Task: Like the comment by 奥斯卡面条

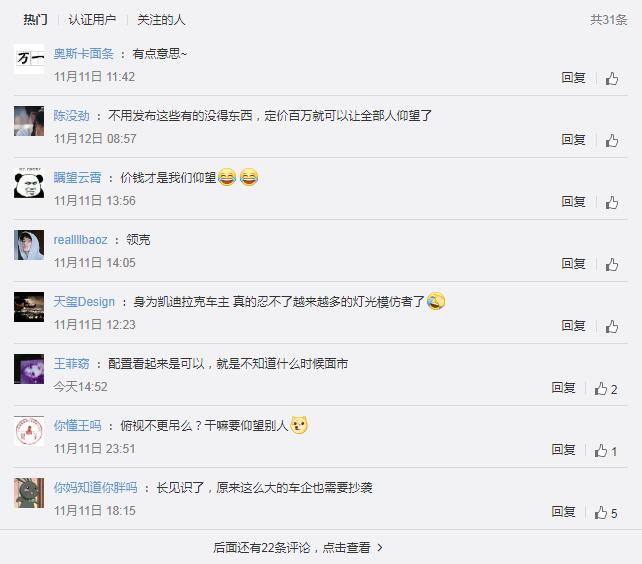Action: tap(612, 78)
